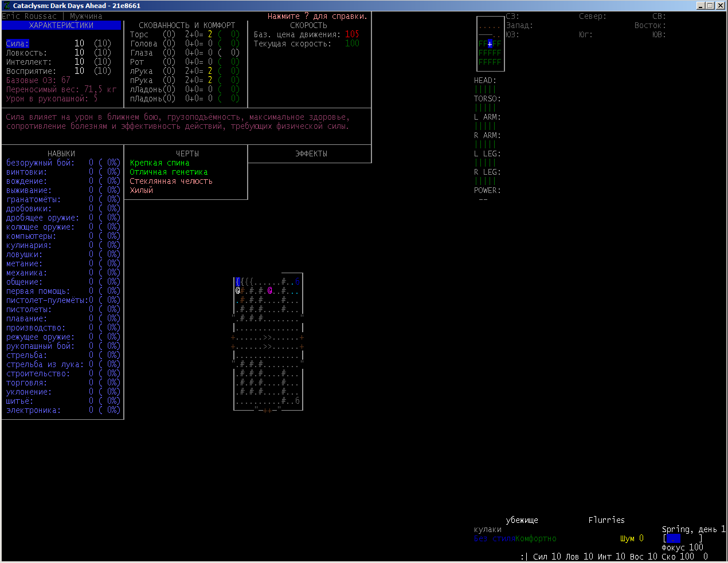
Task: Click the Восток: compass label
Action: 650,25
